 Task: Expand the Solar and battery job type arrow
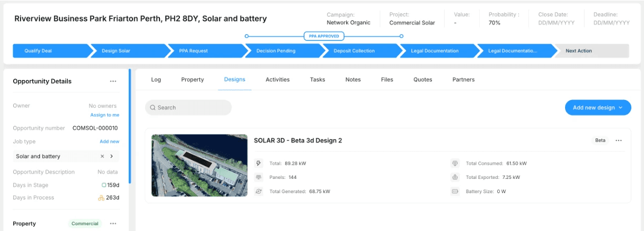[x=112, y=156]
